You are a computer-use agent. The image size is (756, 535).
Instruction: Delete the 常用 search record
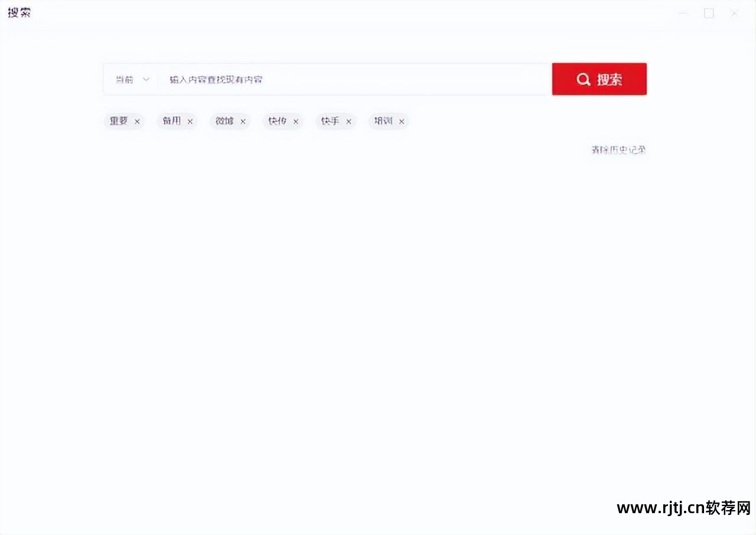click(190, 121)
